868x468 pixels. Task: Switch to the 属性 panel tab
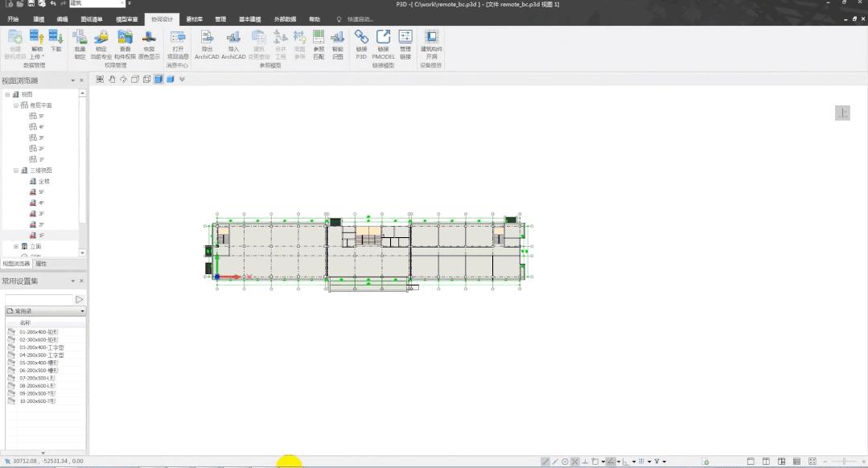41,264
